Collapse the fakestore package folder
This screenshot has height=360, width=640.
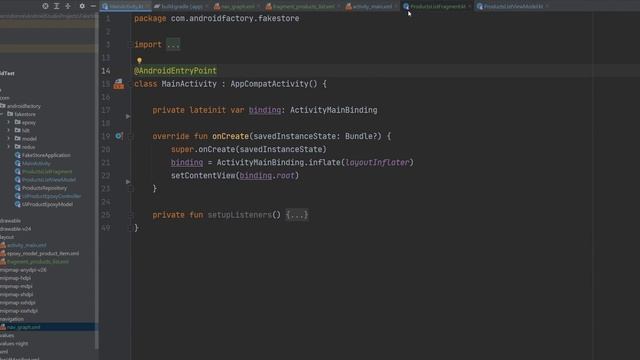click(2, 114)
